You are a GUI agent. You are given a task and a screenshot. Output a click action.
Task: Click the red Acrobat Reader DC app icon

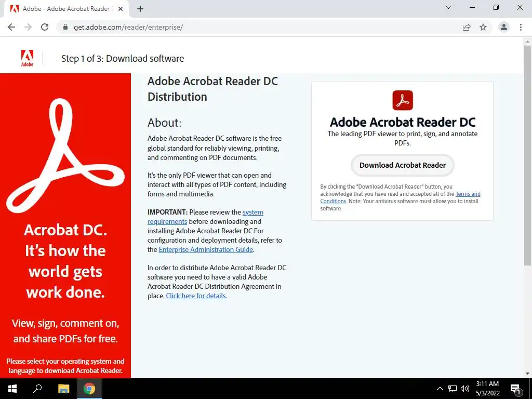[403, 100]
